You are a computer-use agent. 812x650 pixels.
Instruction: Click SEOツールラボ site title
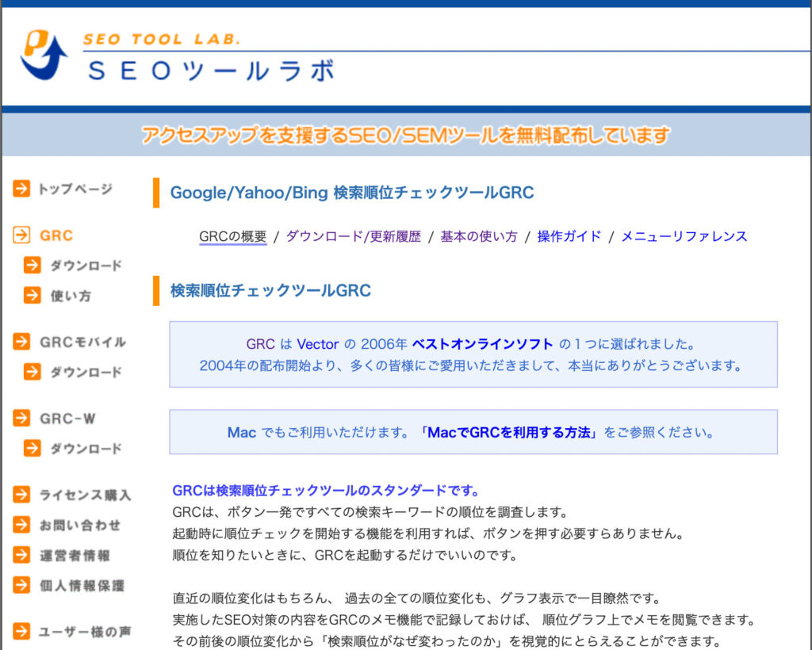(211, 71)
